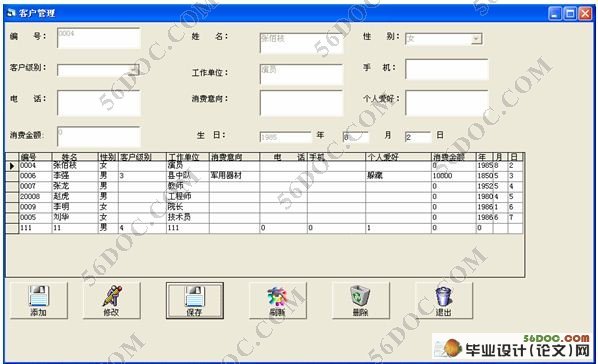
Task: Select the name cell 刘华
Action: click(x=75, y=217)
